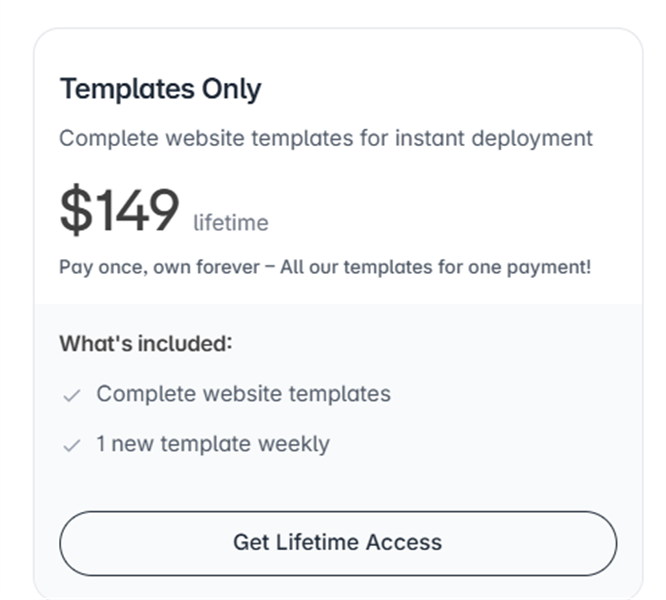Select the 1 new template weekly feature text
The image size is (666, 600).
coord(212,444)
